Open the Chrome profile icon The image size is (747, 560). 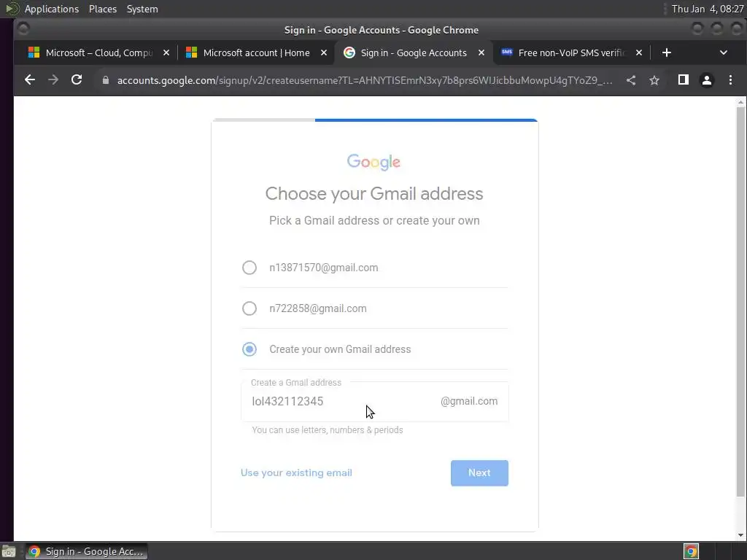click(x=706, y=80)
